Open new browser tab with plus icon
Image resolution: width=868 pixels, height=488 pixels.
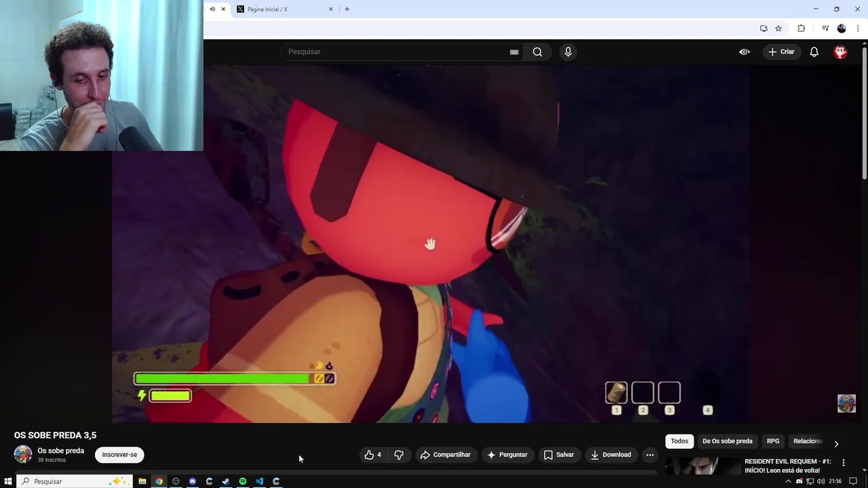[347, 9]
